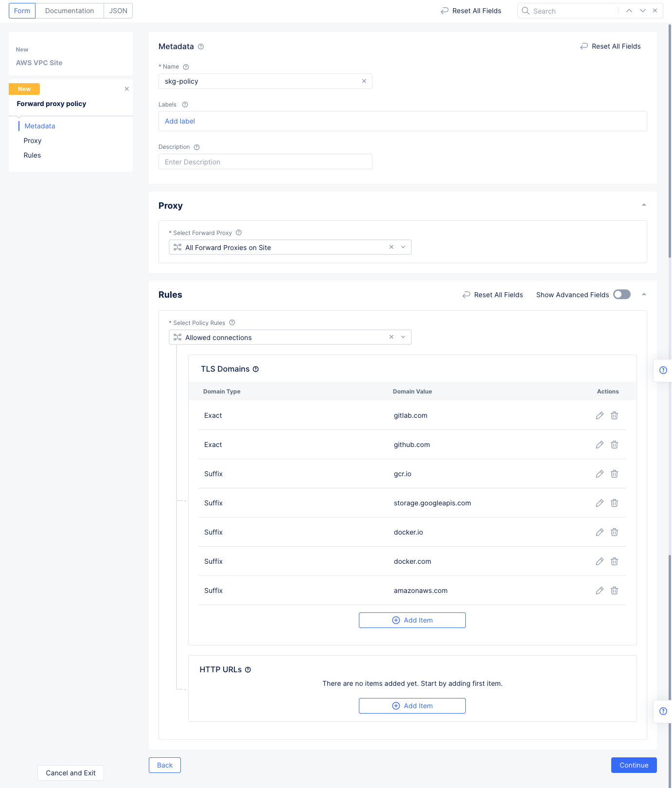The height and width of the screenshot is (788, 672).
Task: Delete the amazonaws.com domain row
Action: click(x=614, y=591)
